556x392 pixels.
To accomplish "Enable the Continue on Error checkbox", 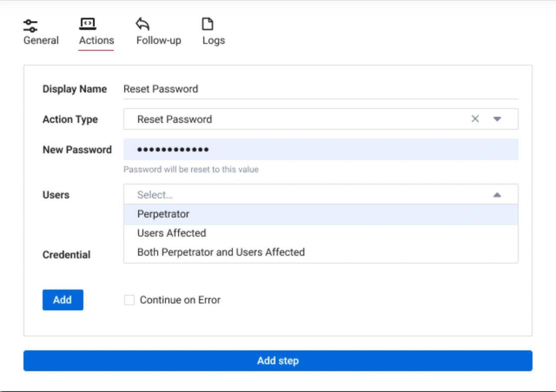I will click(129, 300).
